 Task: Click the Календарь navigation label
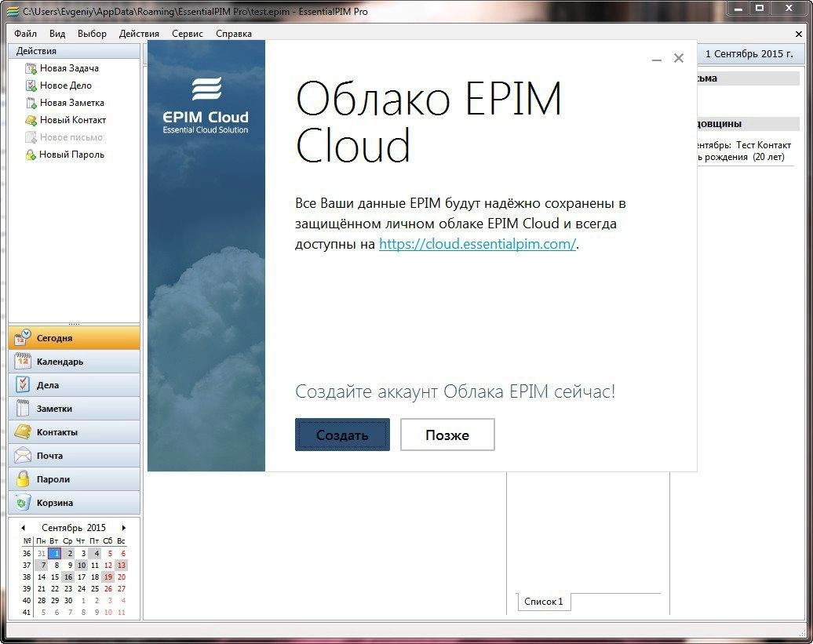pos(60,362)
